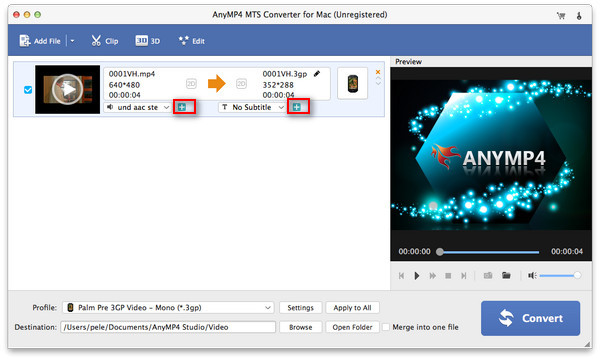
Task: Click the Settings button
Action: (300, 308)
